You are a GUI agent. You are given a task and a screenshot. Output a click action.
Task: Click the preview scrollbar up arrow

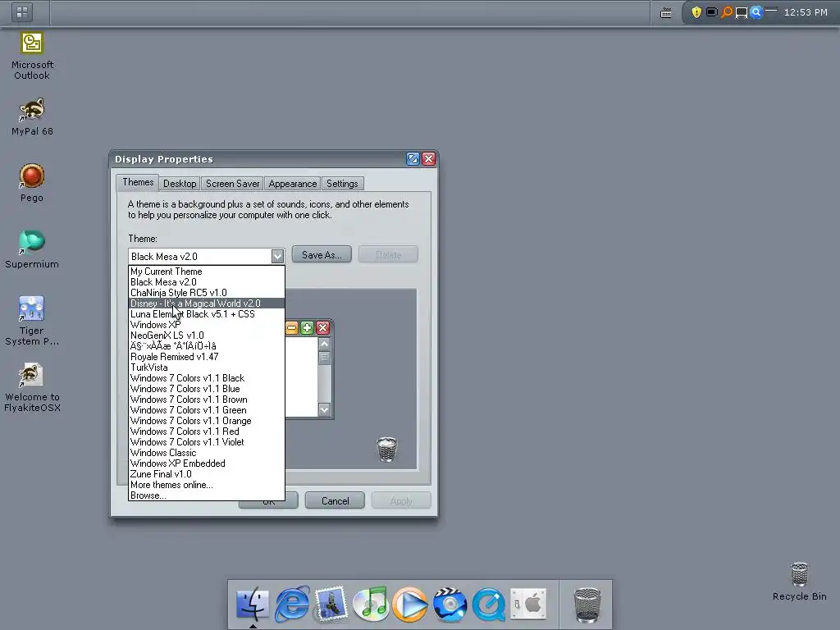coord(324,344)
